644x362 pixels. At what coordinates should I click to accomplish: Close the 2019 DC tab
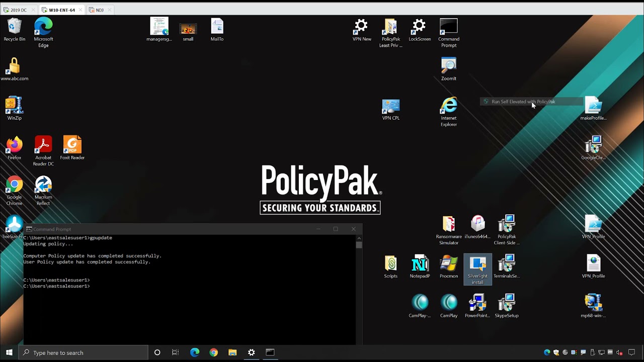click(x=33, y=10)
